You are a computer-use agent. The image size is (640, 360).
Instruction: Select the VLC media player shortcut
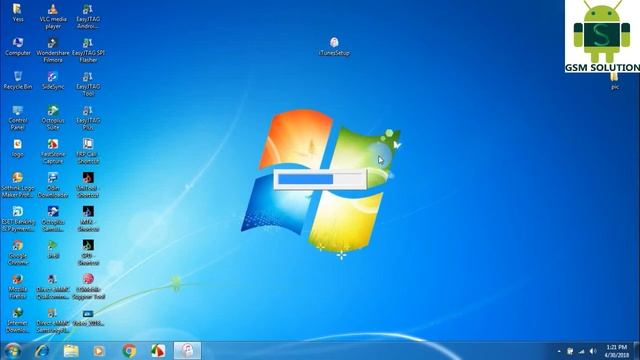tap(53, 16)
